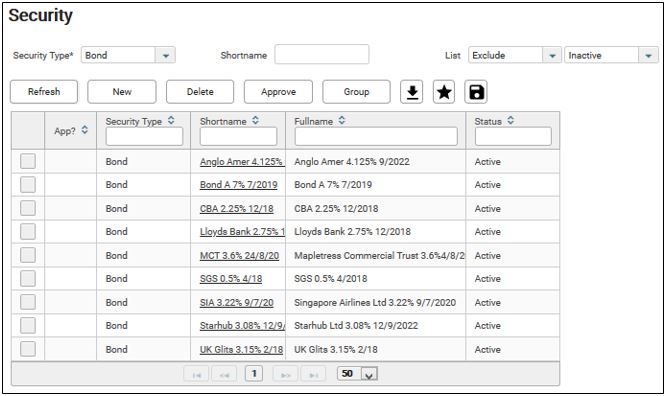Screen dimensions: 667x396
Task: Open the Inactive dropdown
Action: click(648, 55)
